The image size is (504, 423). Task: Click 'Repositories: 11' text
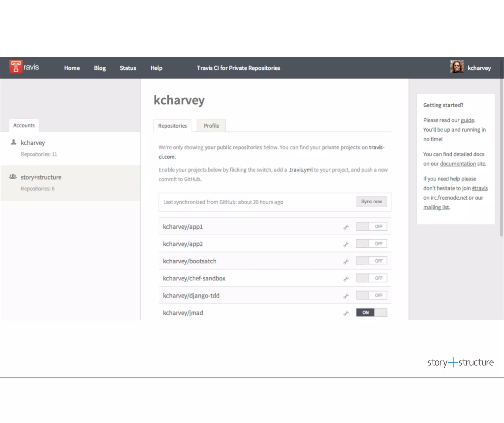coord(39,154)
